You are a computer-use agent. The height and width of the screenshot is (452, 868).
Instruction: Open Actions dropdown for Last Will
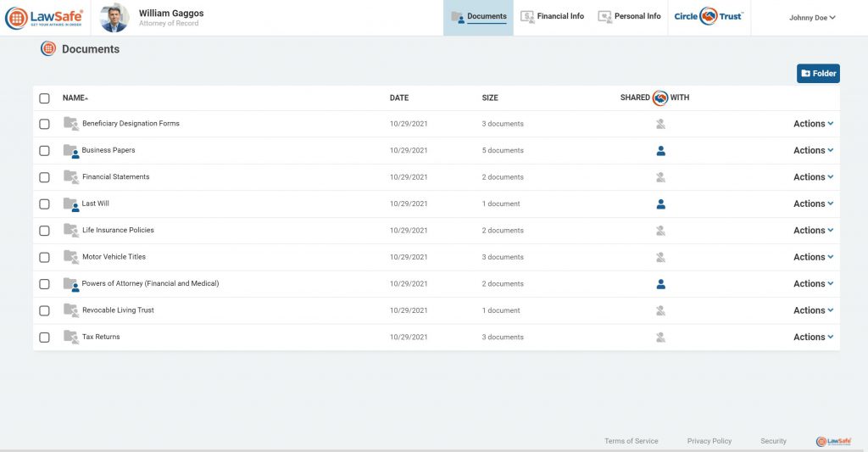pyautogui.click(x=813, y=204)
